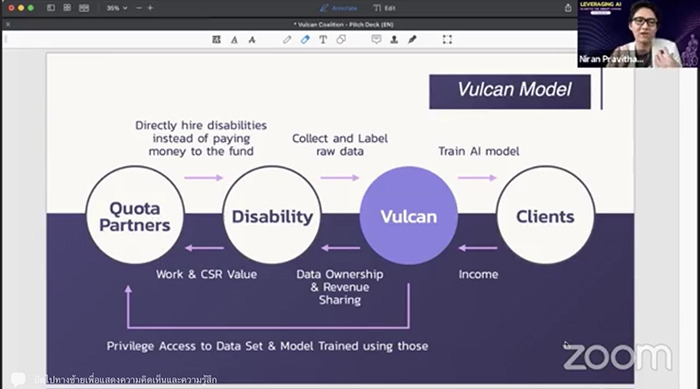
Task: Switch to Annotate mode
Action: [339, 8]
